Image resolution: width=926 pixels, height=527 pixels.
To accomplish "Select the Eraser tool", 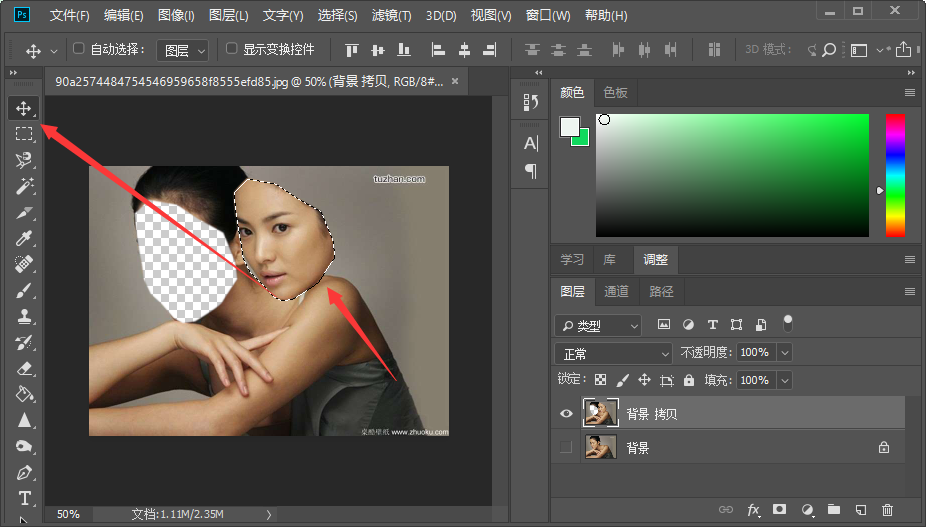I will (24, 368).
